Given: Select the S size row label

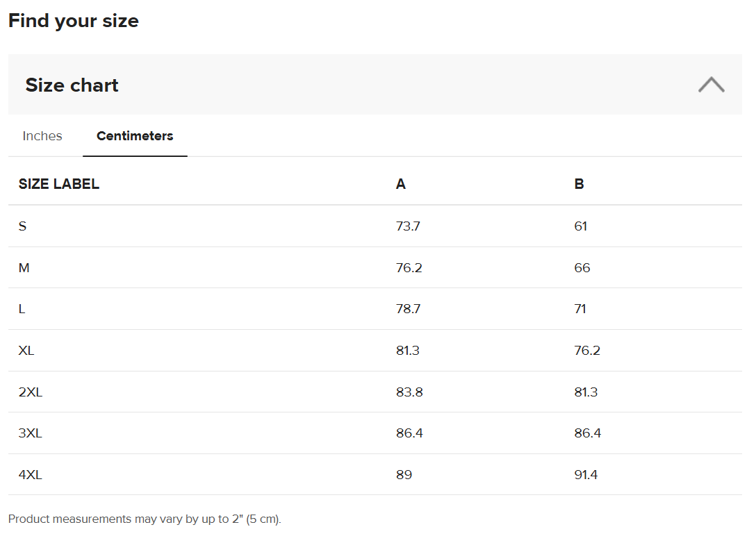Looking at the screenshot, I should [23, 226].
